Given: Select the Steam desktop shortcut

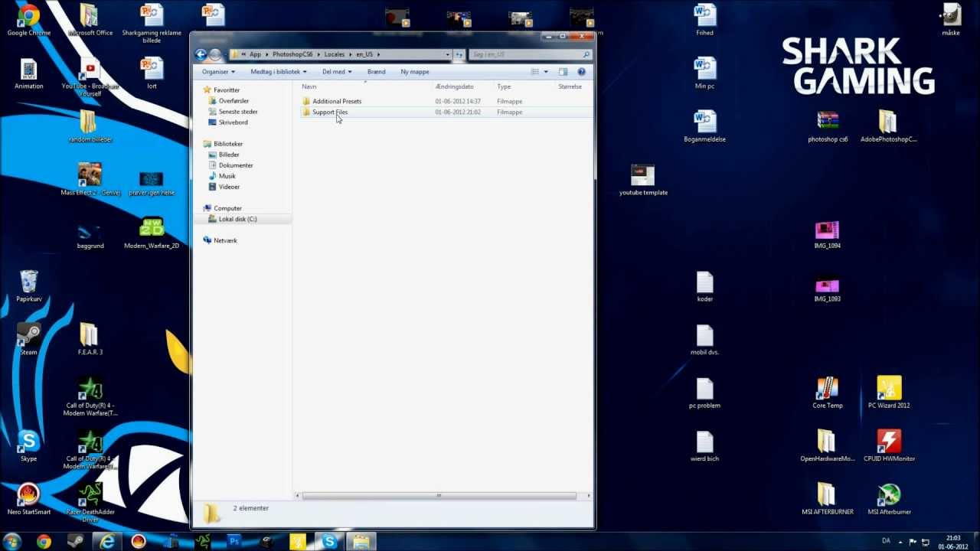Looking at the screenshot, I should (x=28, y=340).
